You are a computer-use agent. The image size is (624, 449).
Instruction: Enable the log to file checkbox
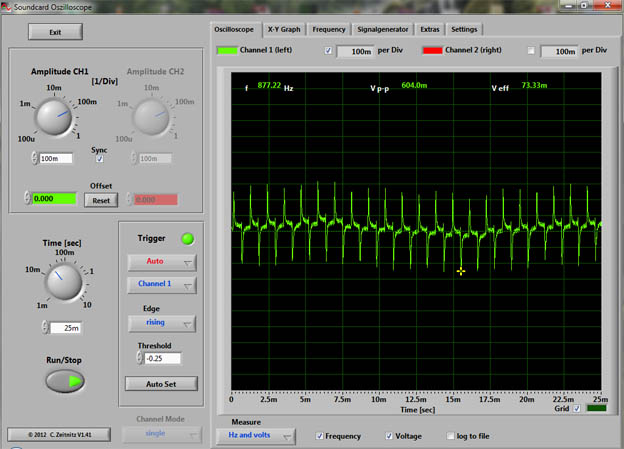[x=449, y=436]
